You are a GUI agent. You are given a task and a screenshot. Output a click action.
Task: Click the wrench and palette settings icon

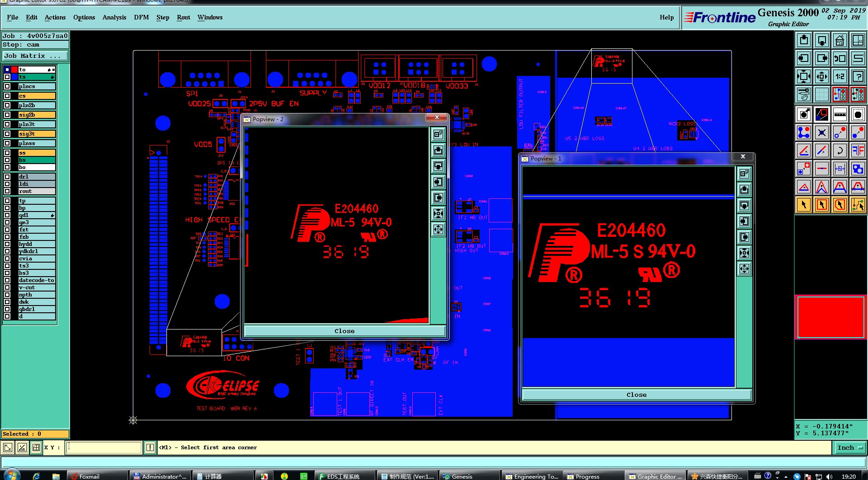804,94
